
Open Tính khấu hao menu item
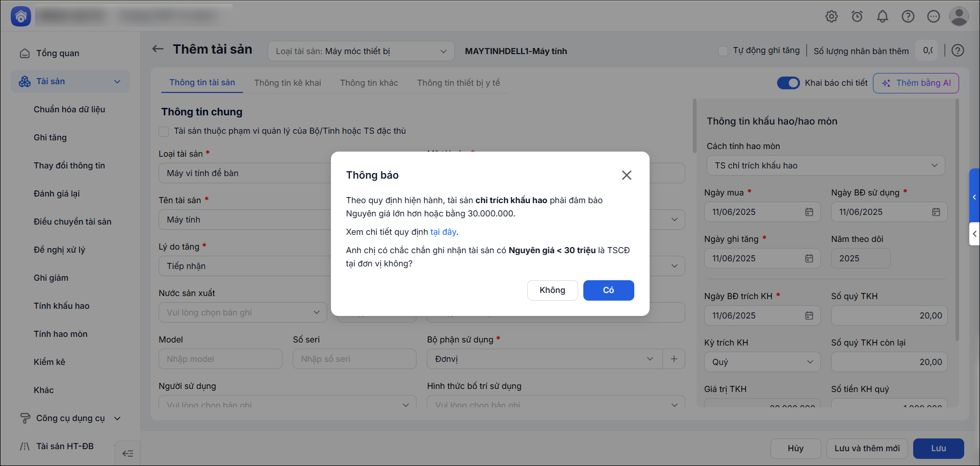62,306
